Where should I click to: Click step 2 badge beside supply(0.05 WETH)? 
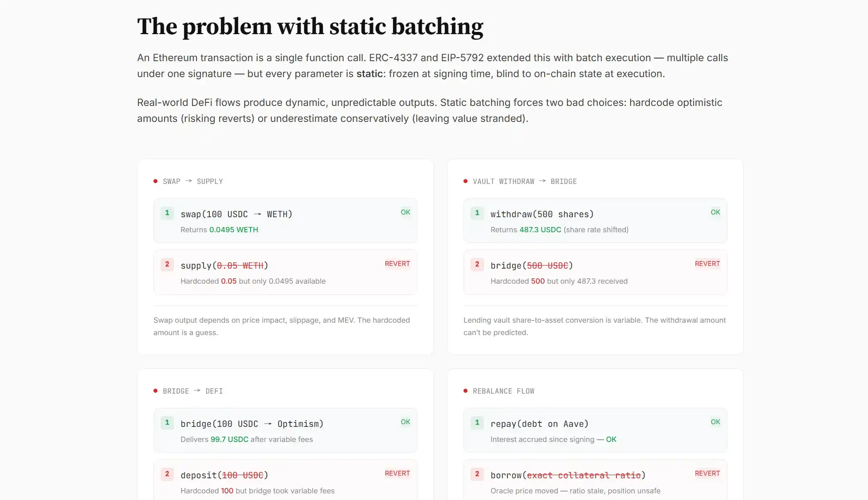coord(167,265)
